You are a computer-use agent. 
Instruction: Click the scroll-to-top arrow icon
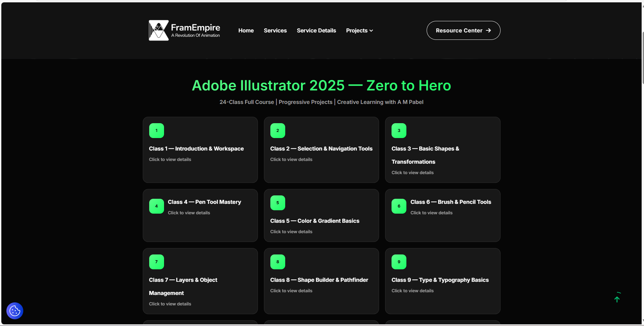coord(617,299)
